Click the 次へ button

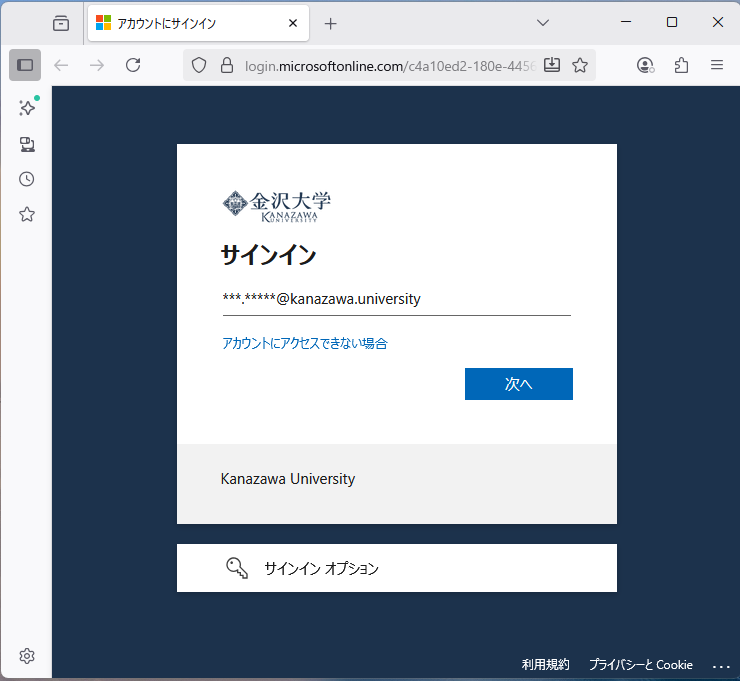pyautogui.click(x=518, y=384)
